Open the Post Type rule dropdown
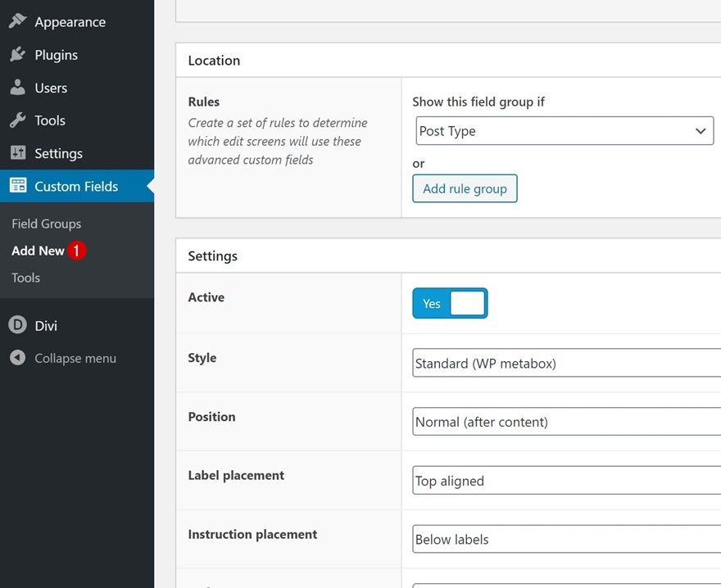This screenshot has width=721, height=588. point(564,131)
